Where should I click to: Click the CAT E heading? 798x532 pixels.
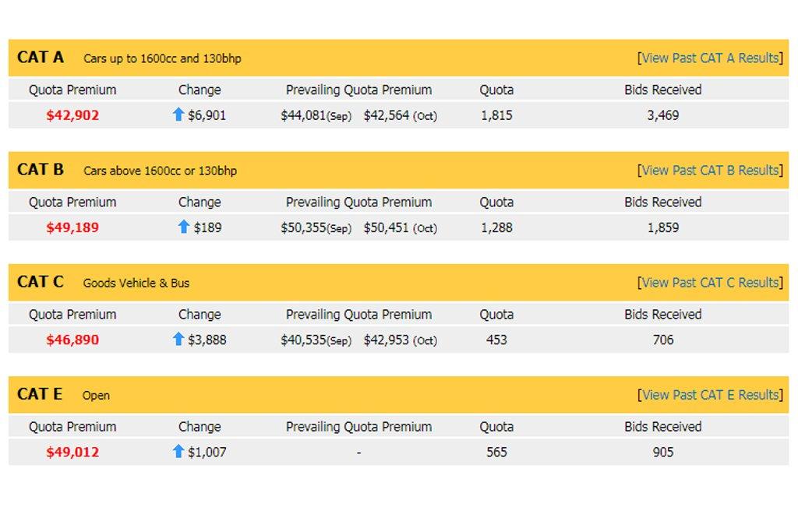40,394
